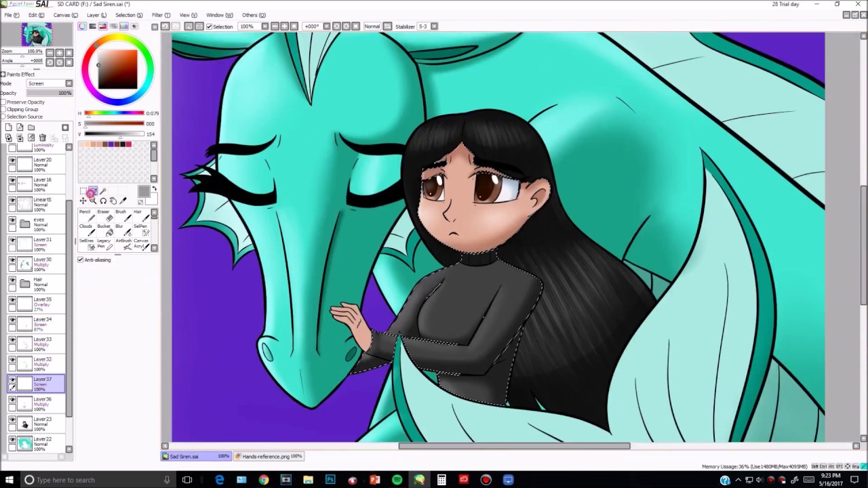Click the navigator thumbnail preview
This screenshot has height=488, width=868.
tap(37, 34)
